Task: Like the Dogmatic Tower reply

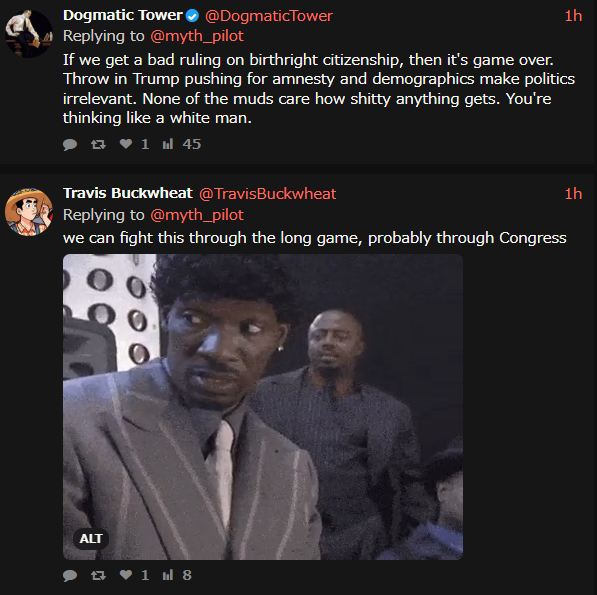Action: point(126,144)
